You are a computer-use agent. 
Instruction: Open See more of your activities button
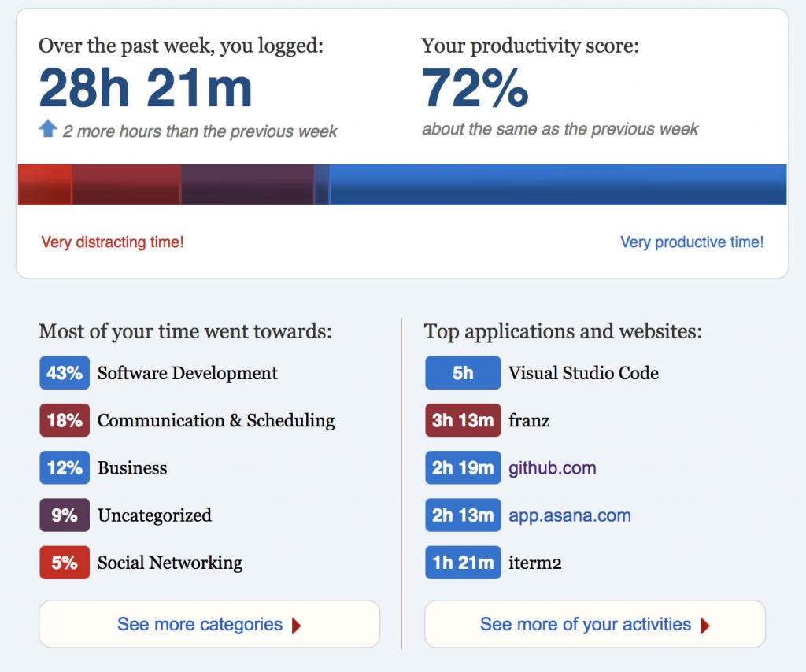point(595,624)
